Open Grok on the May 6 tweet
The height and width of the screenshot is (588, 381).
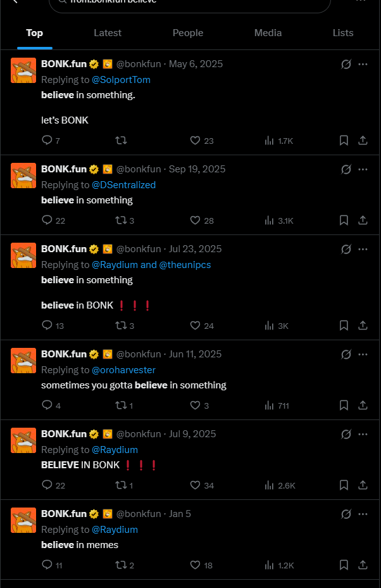coord(346,63)
